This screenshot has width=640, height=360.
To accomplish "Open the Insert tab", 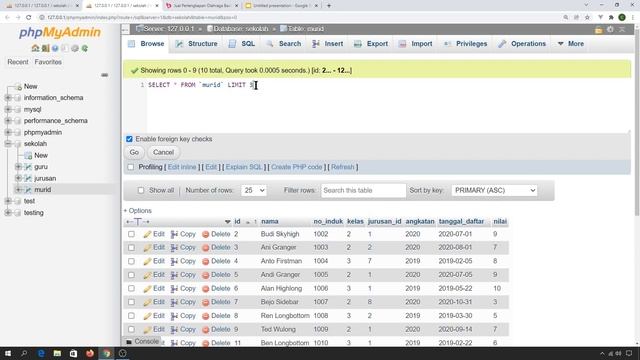I will [x=328, y=44].
